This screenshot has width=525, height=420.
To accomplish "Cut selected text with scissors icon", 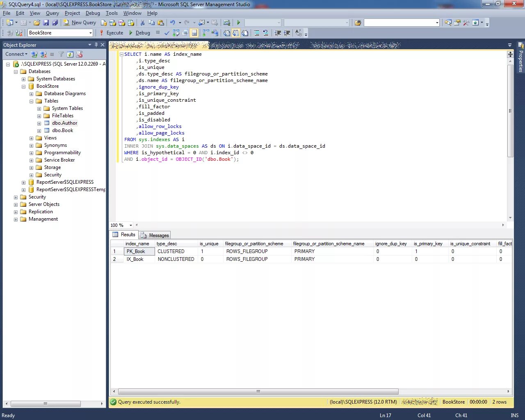I will click(142, 23).
